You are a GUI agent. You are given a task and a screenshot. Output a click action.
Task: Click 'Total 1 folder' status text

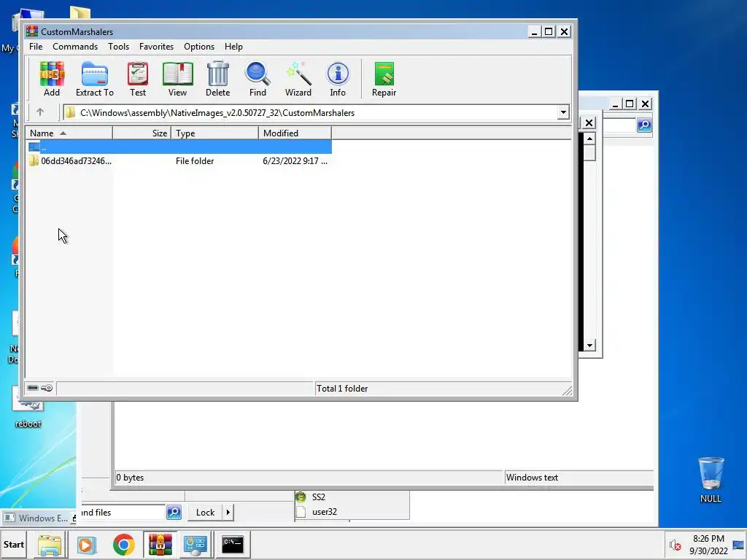click(x=342, y=389)
